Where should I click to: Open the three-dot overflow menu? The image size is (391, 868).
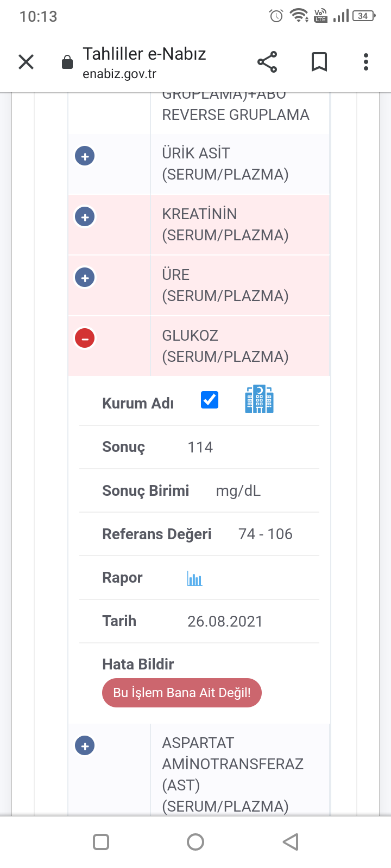[366, 62]
